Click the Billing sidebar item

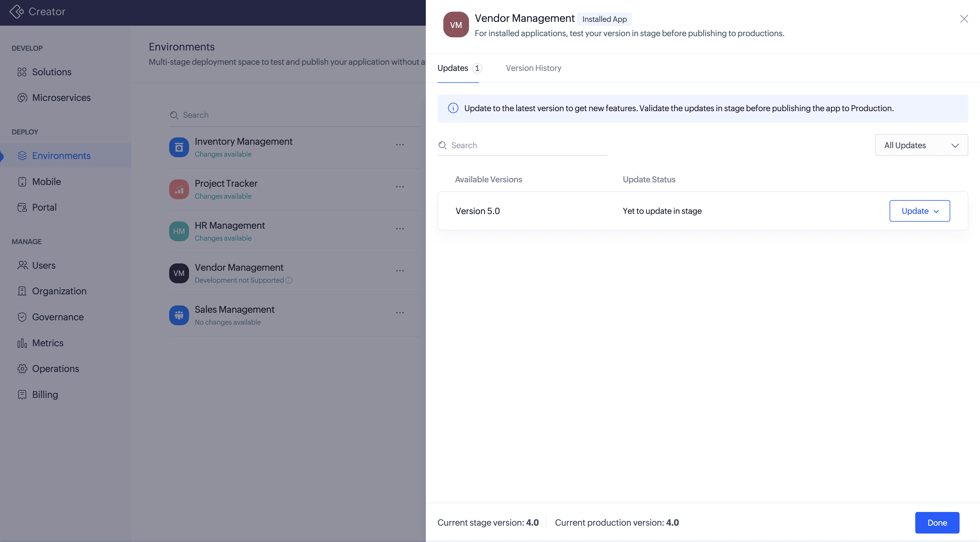pyautogui.click(x=45, y=394)
